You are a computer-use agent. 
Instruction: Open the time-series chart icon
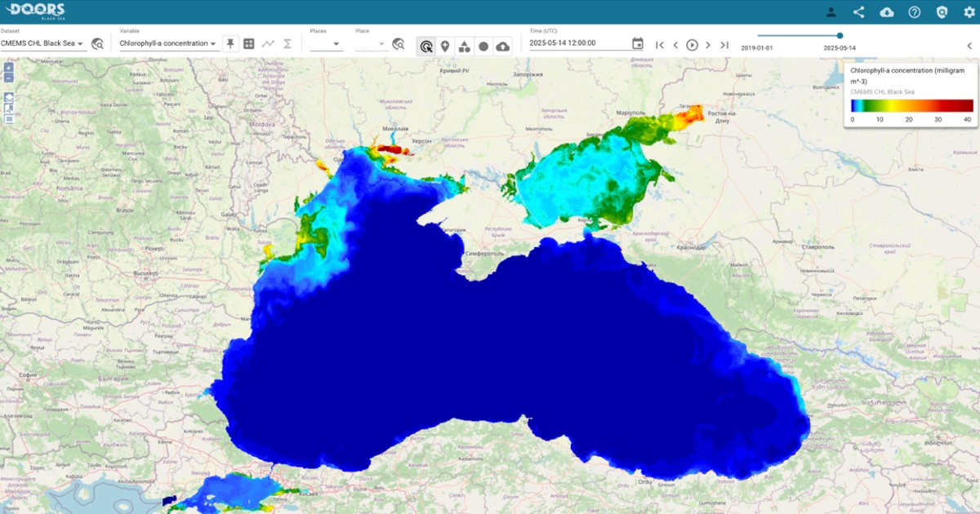click(x=267, y=43)
